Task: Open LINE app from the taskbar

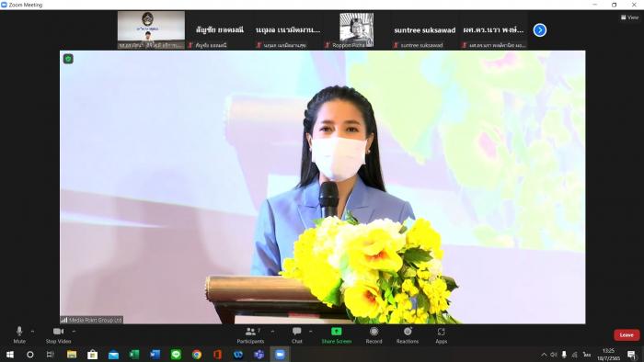Action: 176,355
